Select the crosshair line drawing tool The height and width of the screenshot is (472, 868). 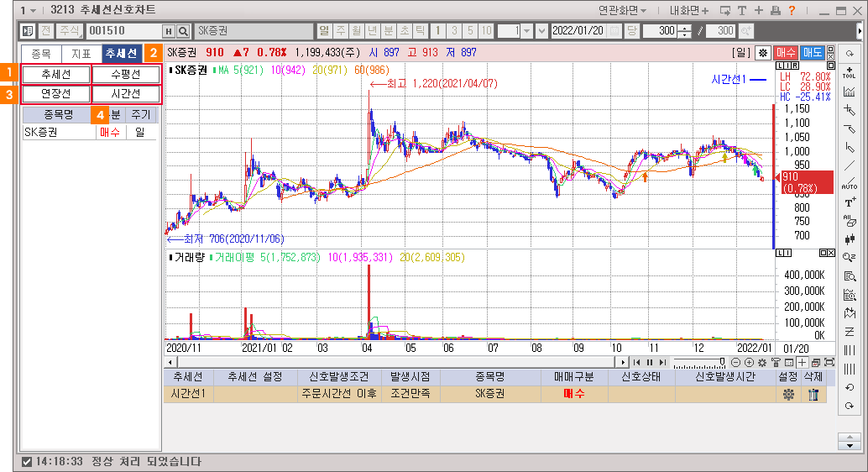click(x=850, y=110)
